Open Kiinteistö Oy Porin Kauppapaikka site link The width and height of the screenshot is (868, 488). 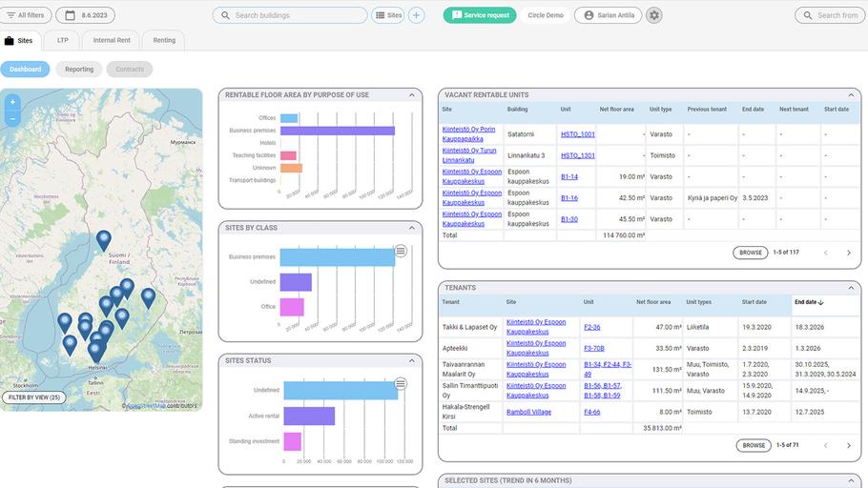(x=469, y=133)
